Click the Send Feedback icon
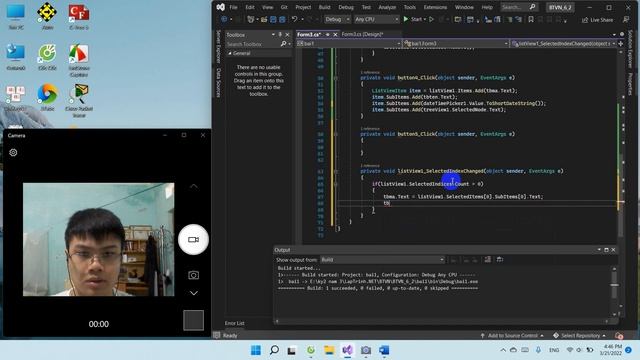The image size is (640, 360). (626, 20)
